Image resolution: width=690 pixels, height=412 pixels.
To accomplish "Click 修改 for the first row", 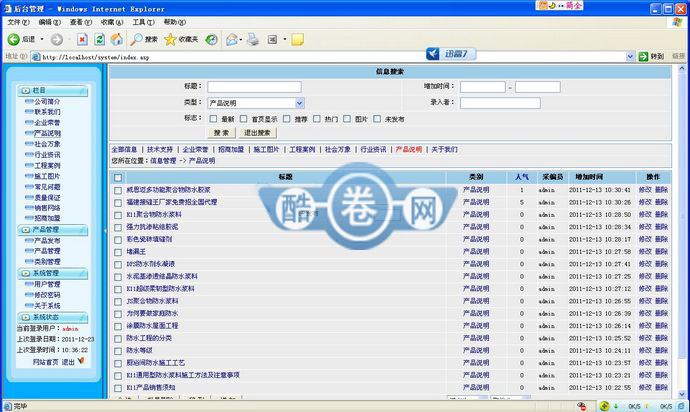I will [x=645, y=190].
